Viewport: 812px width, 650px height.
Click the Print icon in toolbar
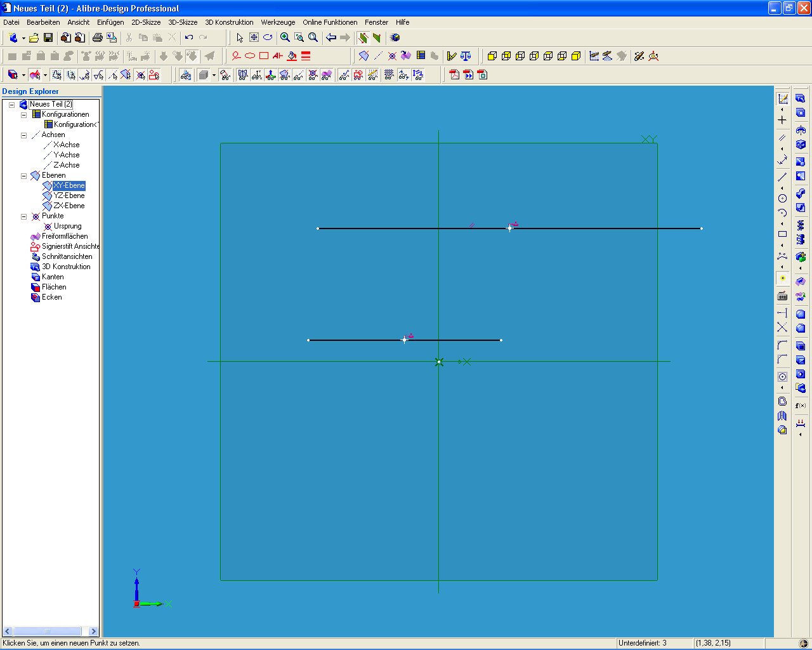(x=98, y=38)
